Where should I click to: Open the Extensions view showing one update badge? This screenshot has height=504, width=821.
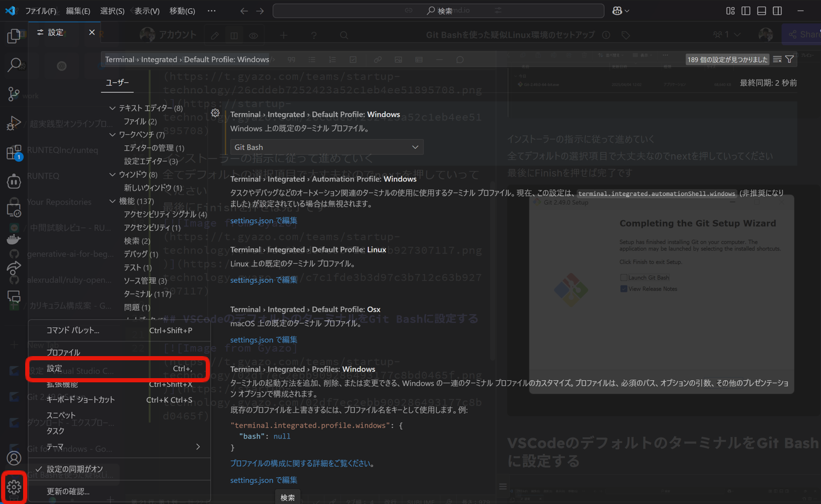tap(14, 152)
